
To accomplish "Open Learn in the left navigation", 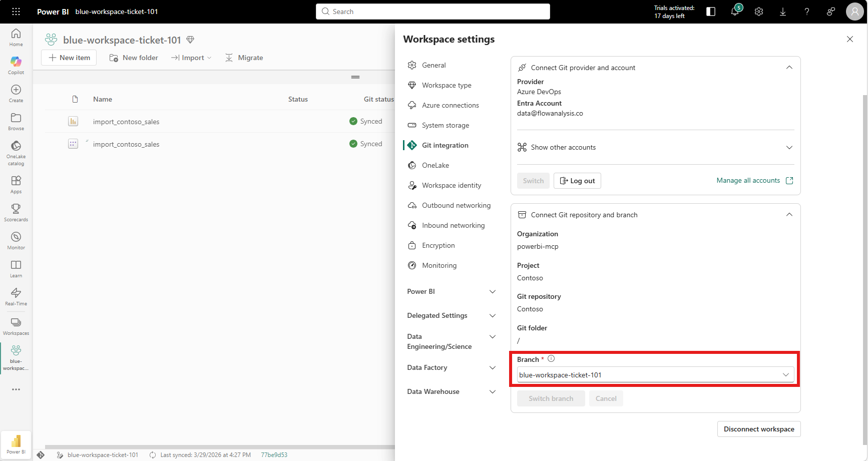I will pos(16,269).
